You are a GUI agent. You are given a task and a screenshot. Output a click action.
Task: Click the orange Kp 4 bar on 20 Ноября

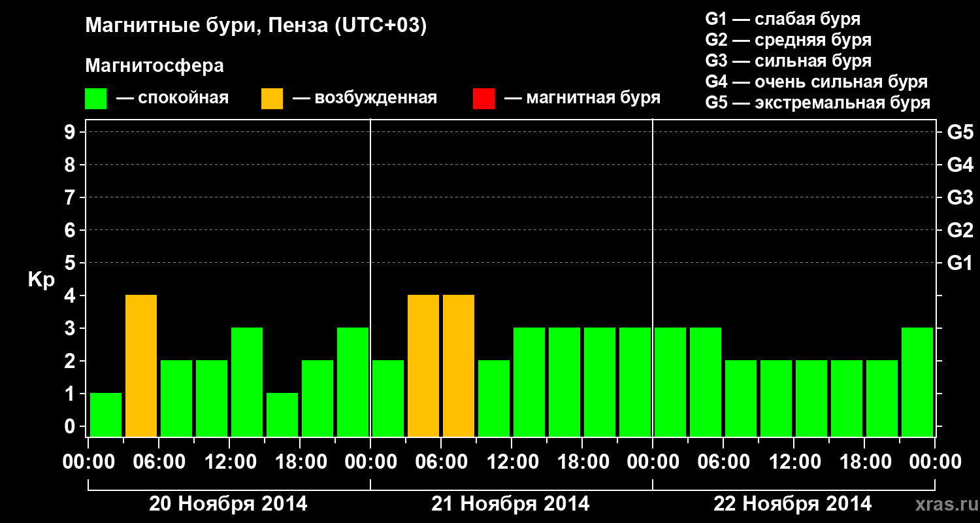point(141,365)
